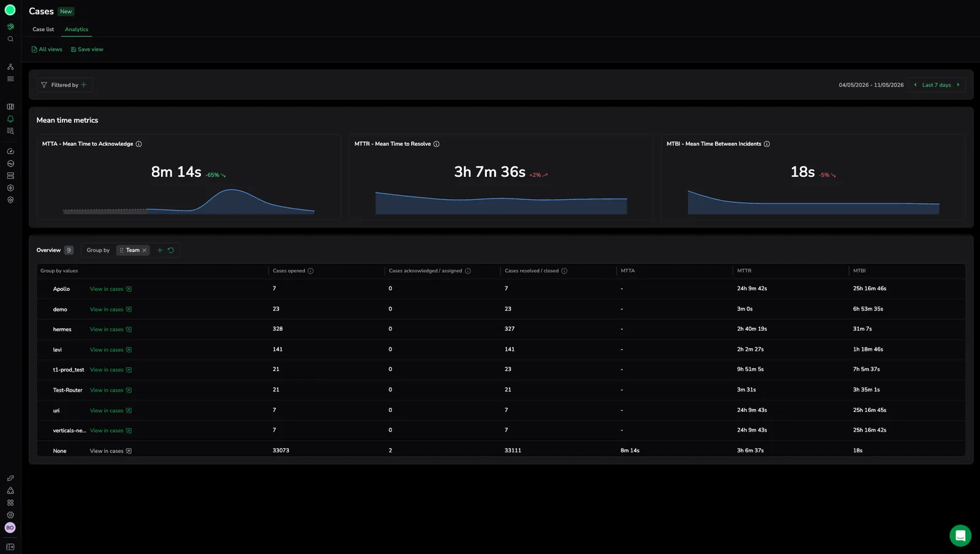
Task: Open the settings gear in sidebar
Action: [x=10, y=515]
